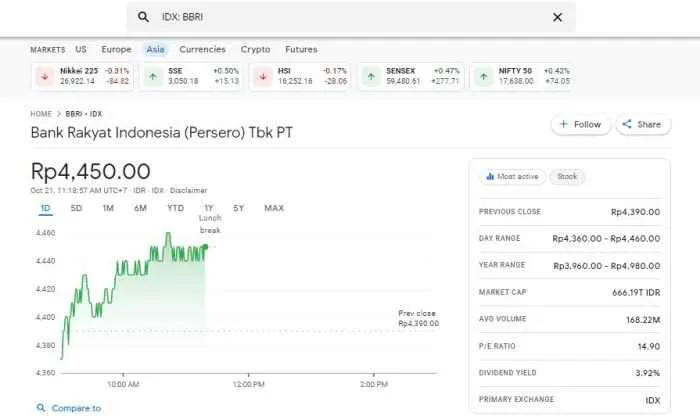Click the Lunch break chart label
The width and height of the screenshot is (700, 416).
click(210, 224)
